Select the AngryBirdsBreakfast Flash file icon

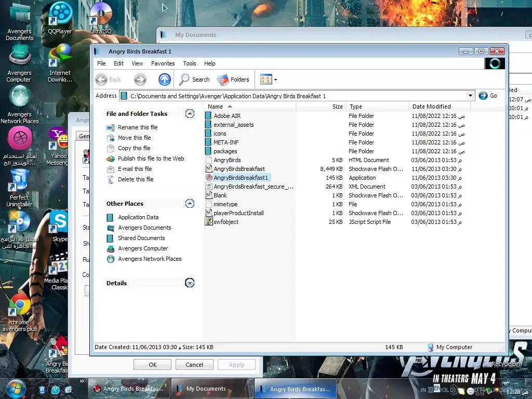coord(209,169)
